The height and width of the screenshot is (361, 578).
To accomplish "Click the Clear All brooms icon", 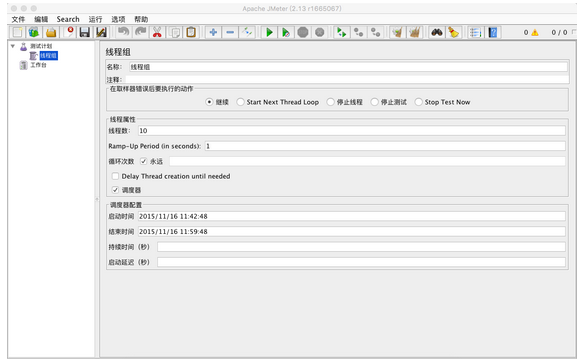I will 414,32.
